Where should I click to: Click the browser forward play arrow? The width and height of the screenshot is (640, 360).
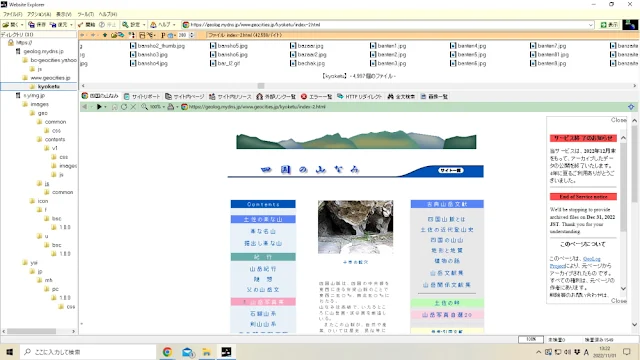(99, 107)
